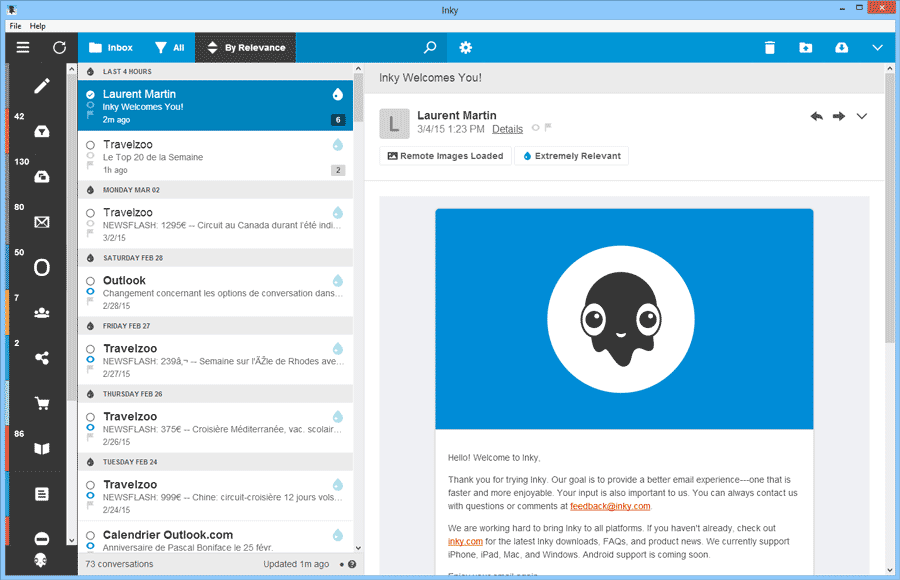Click relevance drop on Outlook email

coord(338,280)
